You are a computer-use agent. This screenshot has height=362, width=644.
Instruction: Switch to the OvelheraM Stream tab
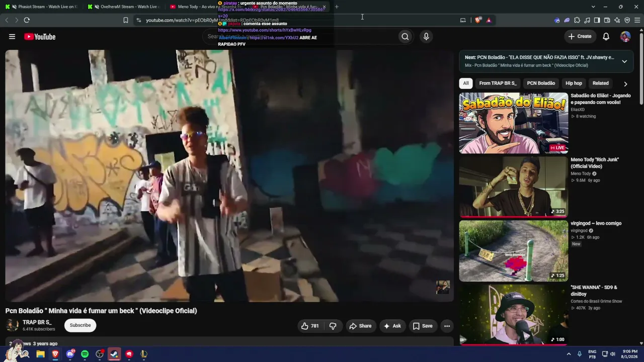[124, 7]
